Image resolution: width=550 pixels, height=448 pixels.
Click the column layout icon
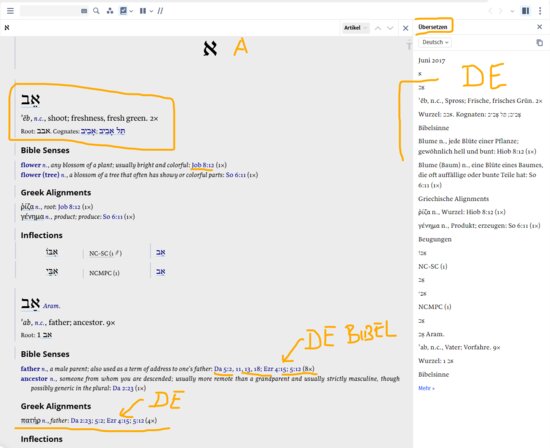pyautogui.click(x=143, y=11)
